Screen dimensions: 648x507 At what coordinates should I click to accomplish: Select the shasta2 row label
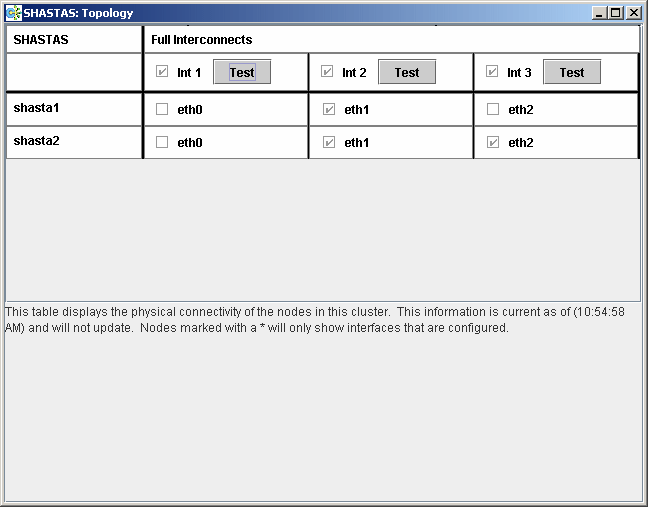pos(36,141)
